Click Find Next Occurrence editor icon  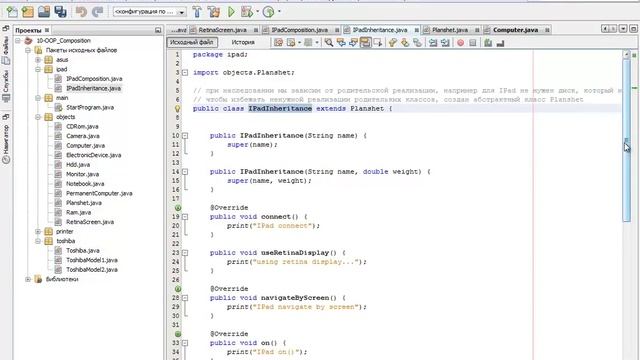pos(353,42)
